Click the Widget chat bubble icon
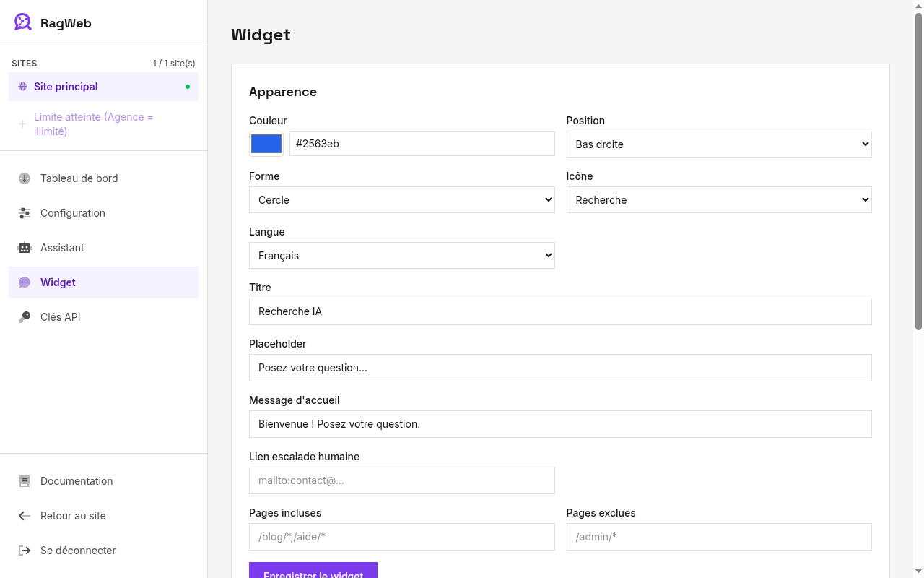924x578 pixels. pyautogui.click(x=25, y=282)
